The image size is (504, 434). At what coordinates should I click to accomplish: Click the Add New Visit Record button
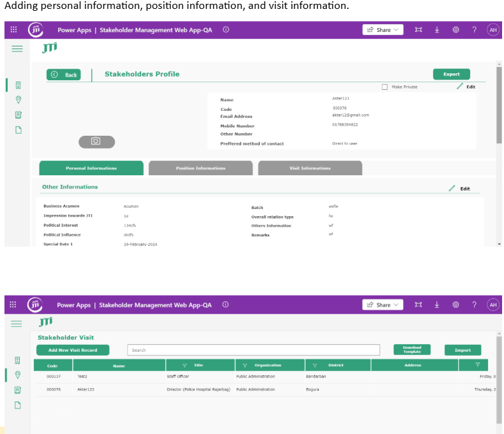73,350
